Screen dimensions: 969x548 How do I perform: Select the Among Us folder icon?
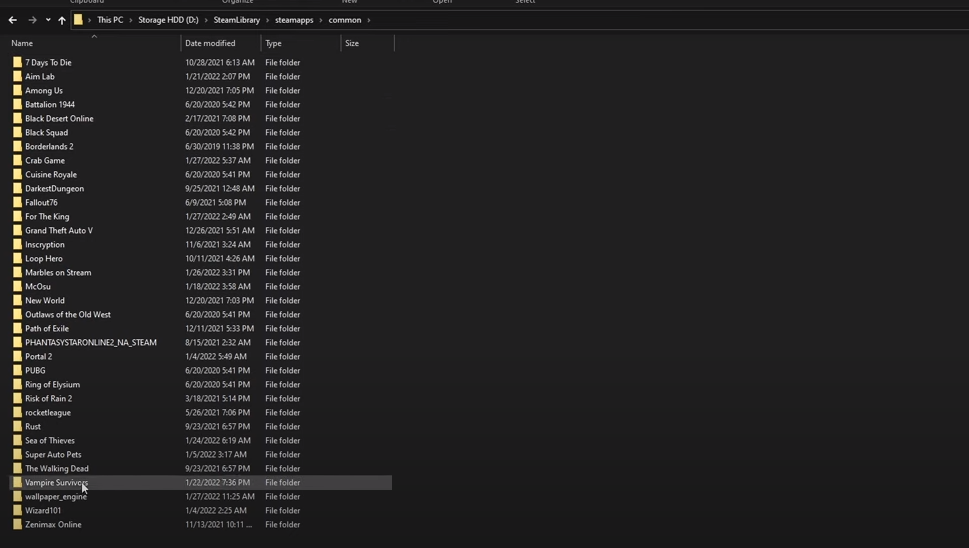pyautogui.click(x=17, y=90)
